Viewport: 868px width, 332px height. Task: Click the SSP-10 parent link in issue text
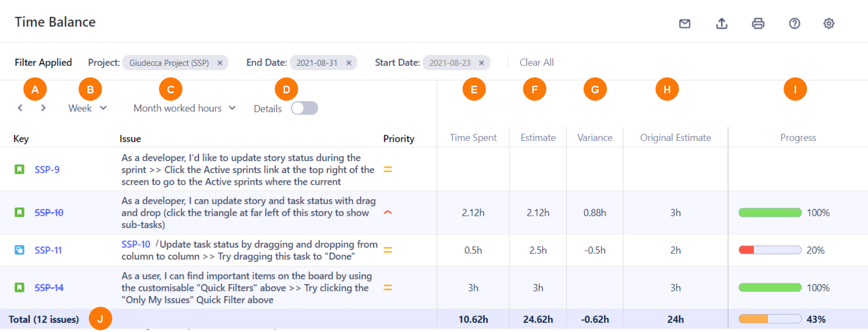click(136, 244)
